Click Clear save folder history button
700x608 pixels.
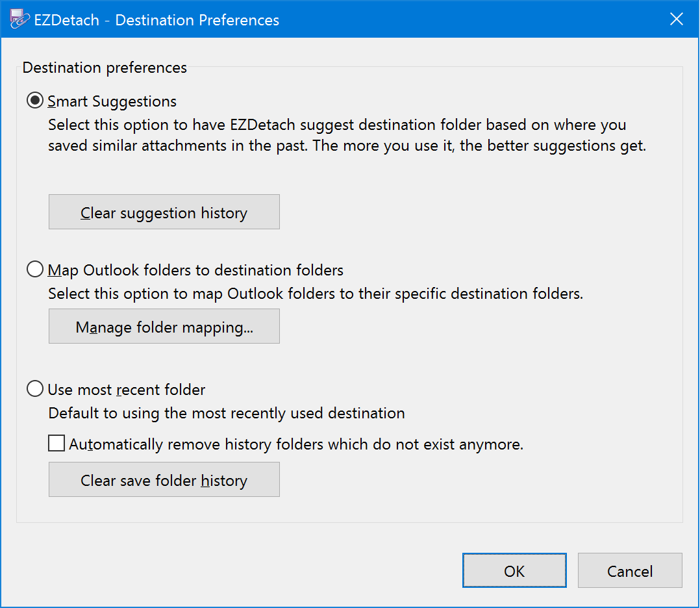[x=164, y=479]
